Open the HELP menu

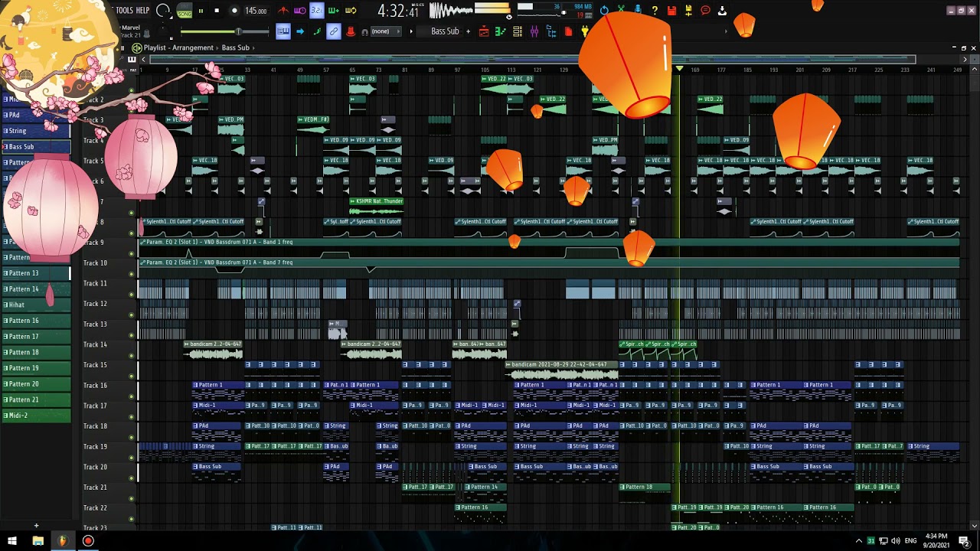[x=142, y=10]
